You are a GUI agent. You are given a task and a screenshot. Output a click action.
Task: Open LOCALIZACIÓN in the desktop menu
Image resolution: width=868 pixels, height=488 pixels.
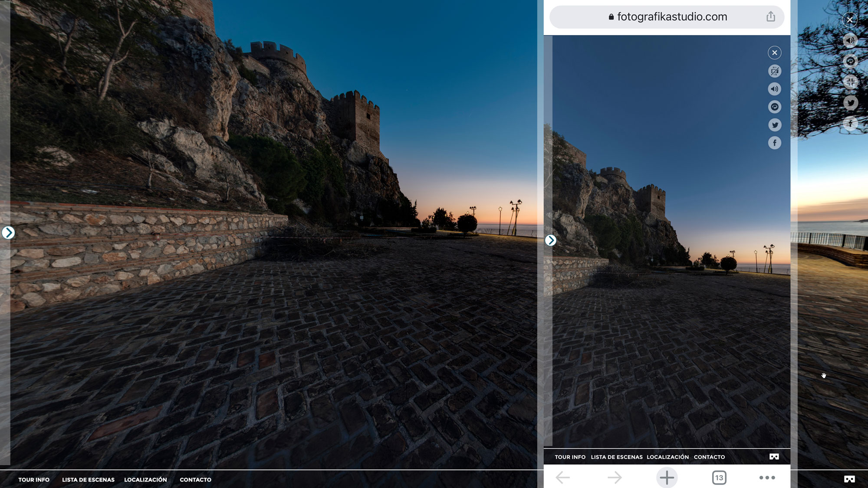[145, 480]
